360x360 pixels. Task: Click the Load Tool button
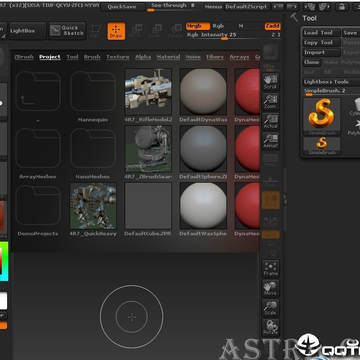coord(322,33)
